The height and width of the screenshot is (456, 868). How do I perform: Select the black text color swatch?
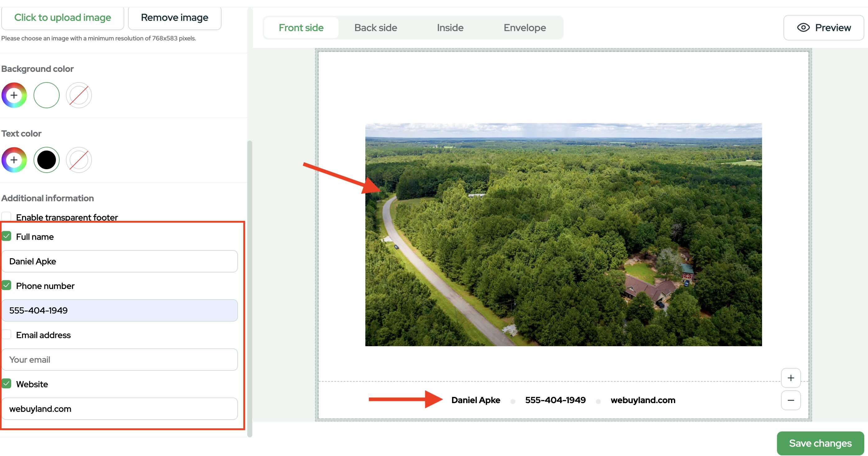click(47, 160)
